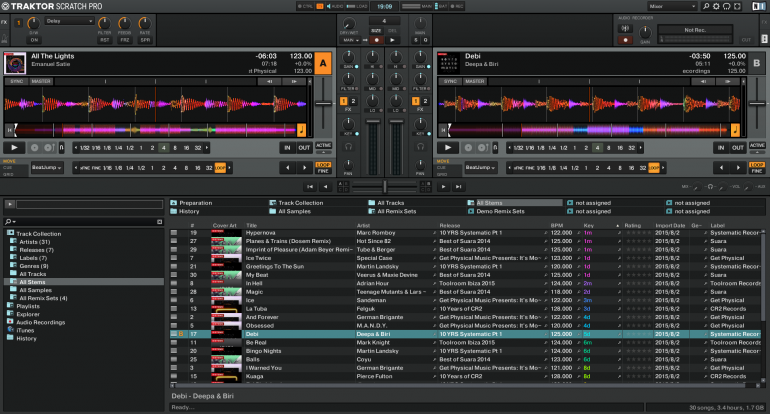
Task: Click Deck A tempo bend down arrow
Action: [x=270, y=82]
